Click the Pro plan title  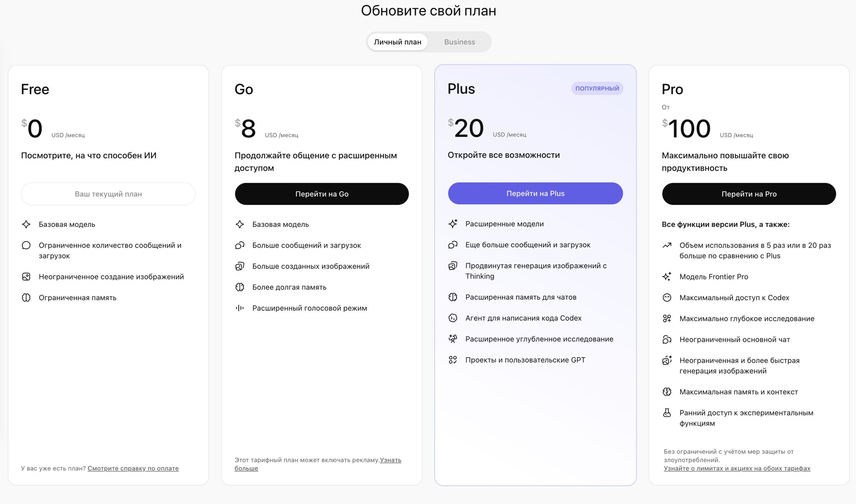[x=672, y=89]
